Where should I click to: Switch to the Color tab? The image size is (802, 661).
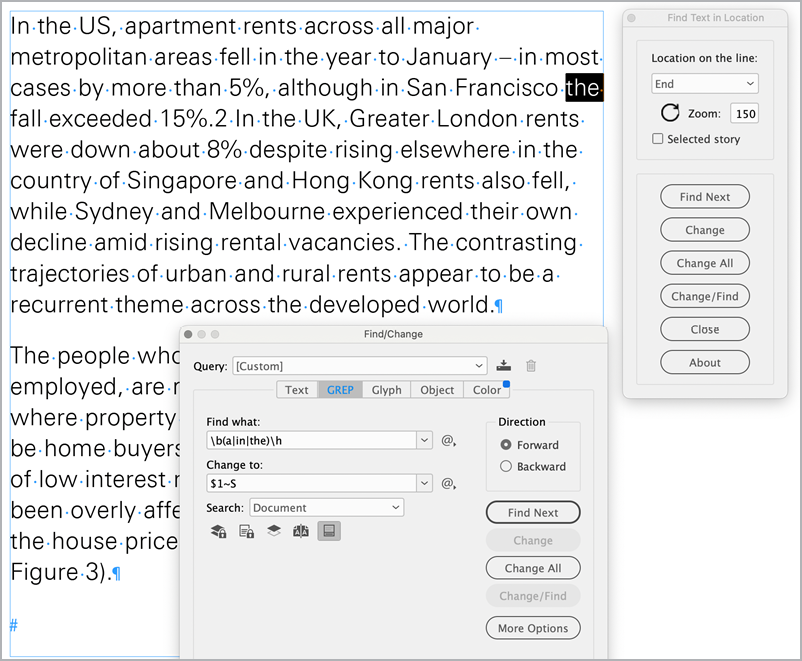tap(486, 390)
